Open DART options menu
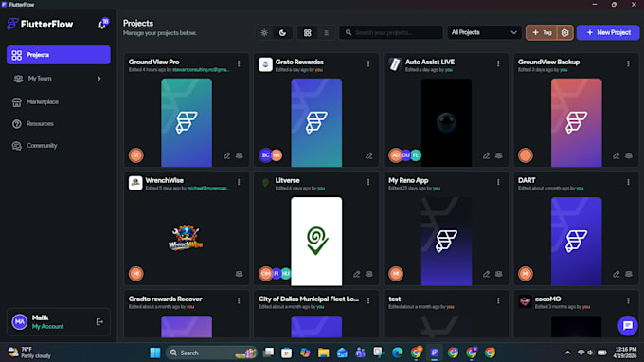The width and height of the screenshot is (644, 362). tap(628, 182)
